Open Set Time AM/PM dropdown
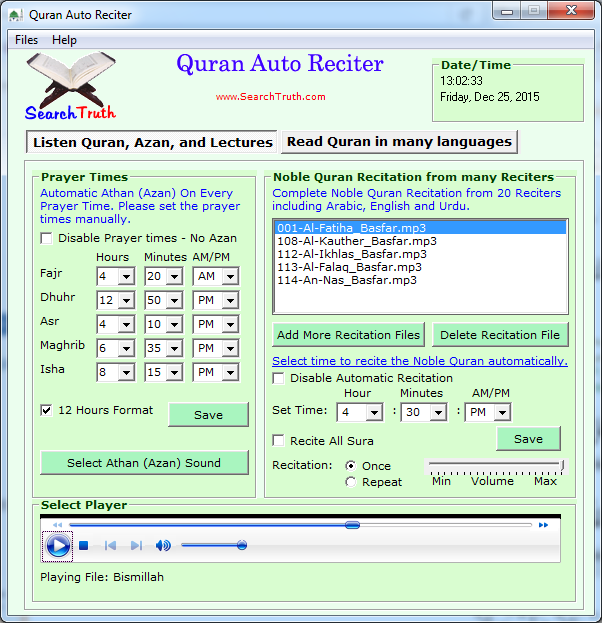Viewport: 602px width, 623px height. coord(502,412)
